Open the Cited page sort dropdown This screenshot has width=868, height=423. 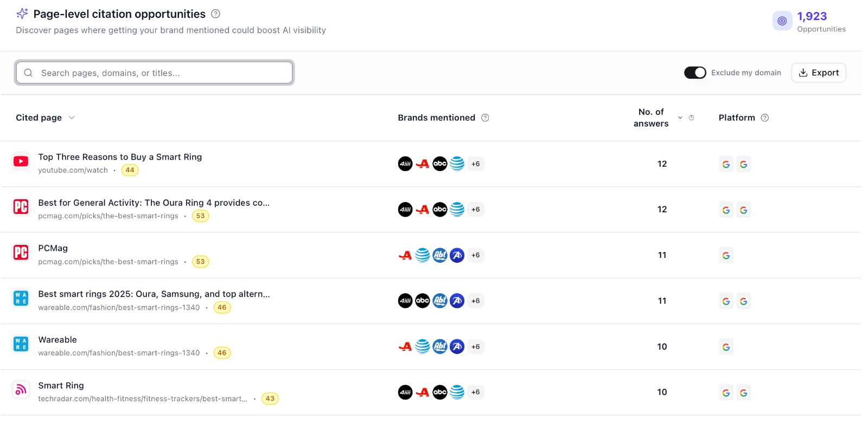click(72, 117)
